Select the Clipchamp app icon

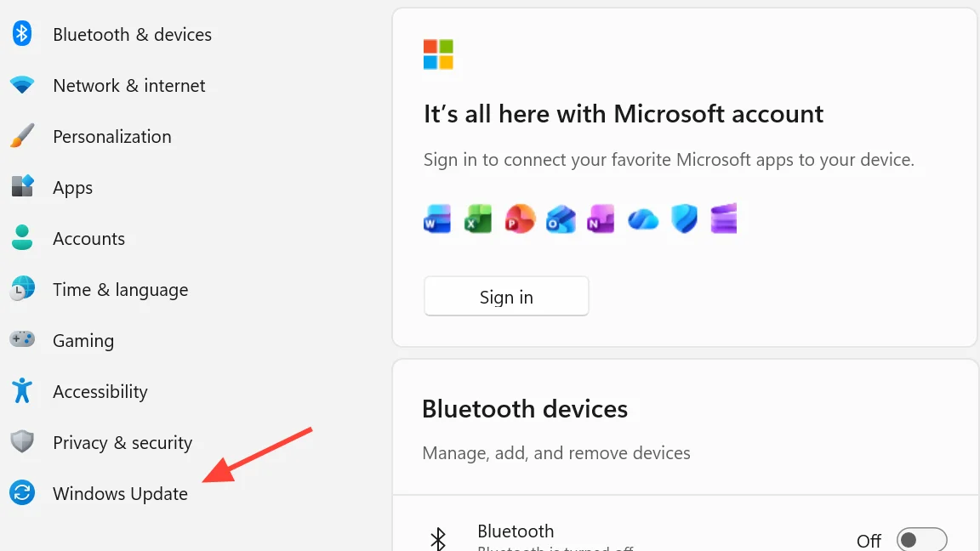(x=724, y=219)
